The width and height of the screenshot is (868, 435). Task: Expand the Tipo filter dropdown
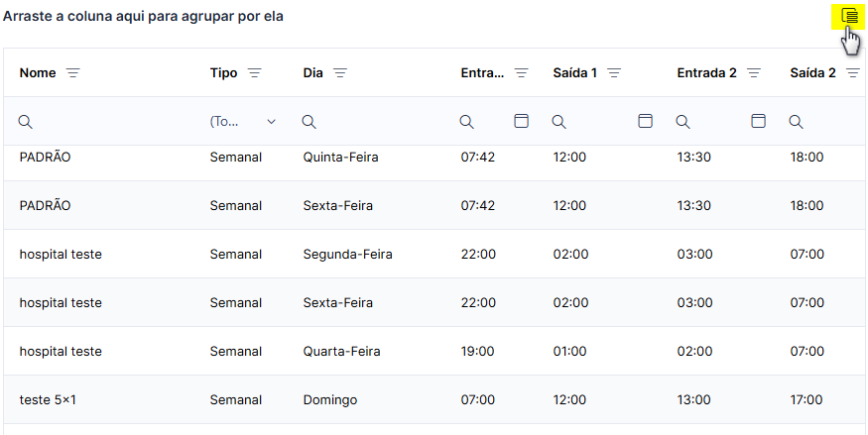tap(271, 122)
